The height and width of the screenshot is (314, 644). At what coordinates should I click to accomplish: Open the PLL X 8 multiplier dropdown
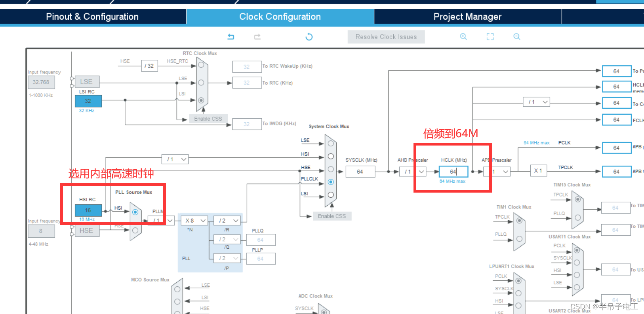pyautogui.click(x=194, y=221)
